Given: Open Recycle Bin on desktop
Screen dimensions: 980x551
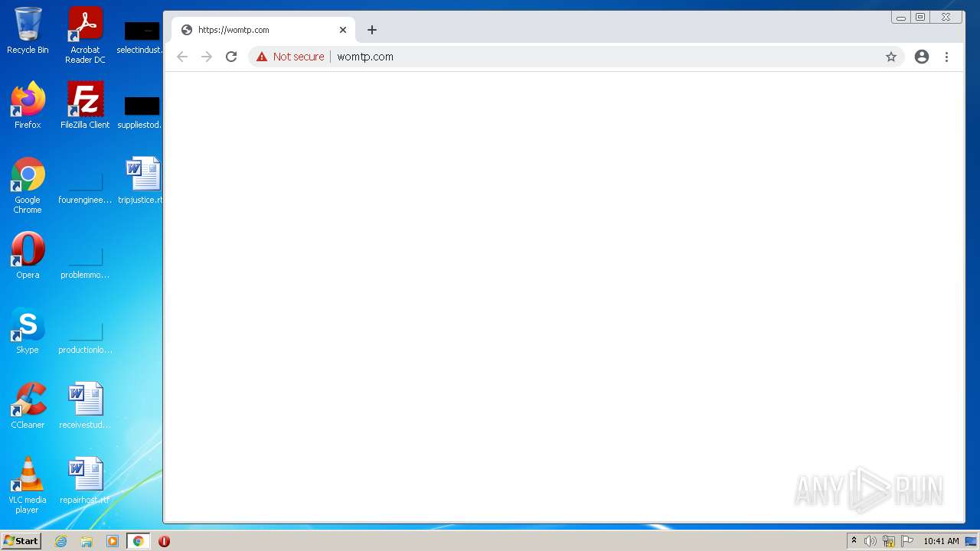Looking at the screenshot, I should click(28, 31).
